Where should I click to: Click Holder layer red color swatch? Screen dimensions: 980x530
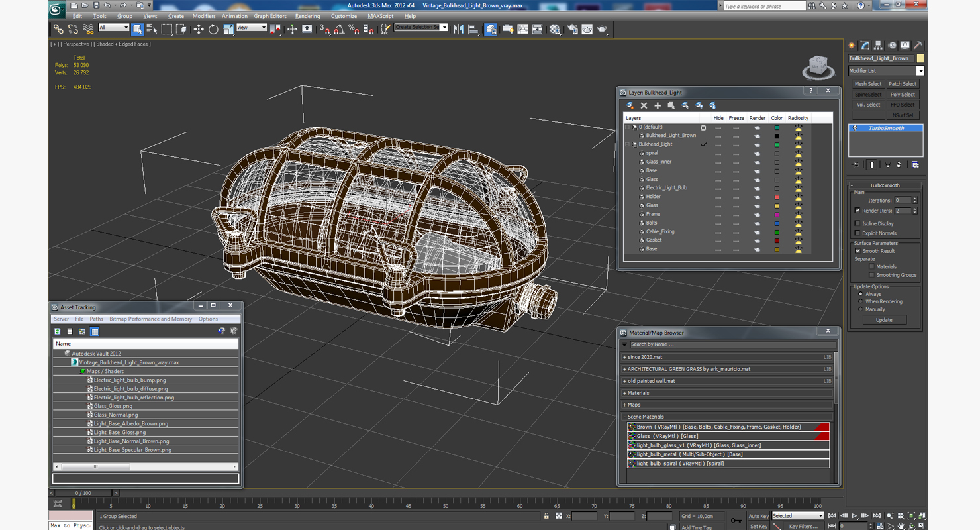click(x=777, y=197)
